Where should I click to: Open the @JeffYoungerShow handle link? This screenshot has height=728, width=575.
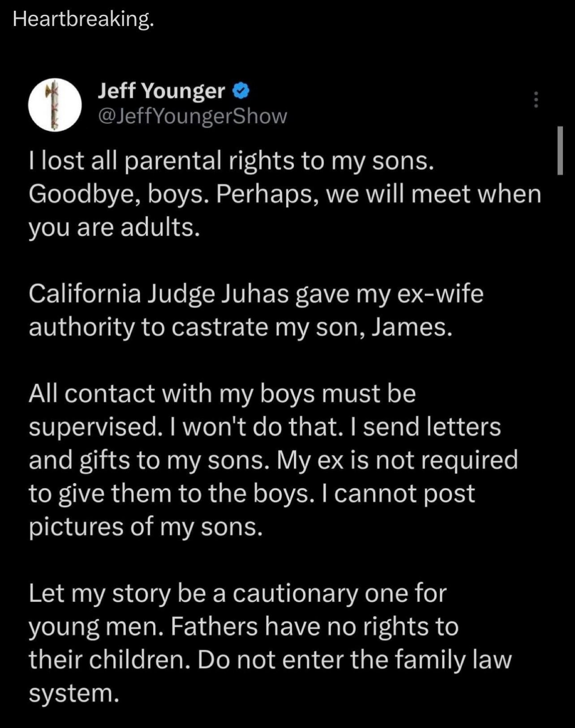point(192,116)
